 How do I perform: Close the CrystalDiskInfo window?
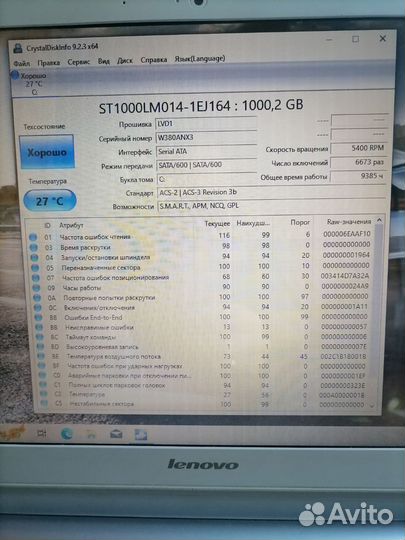coord(382,39)
